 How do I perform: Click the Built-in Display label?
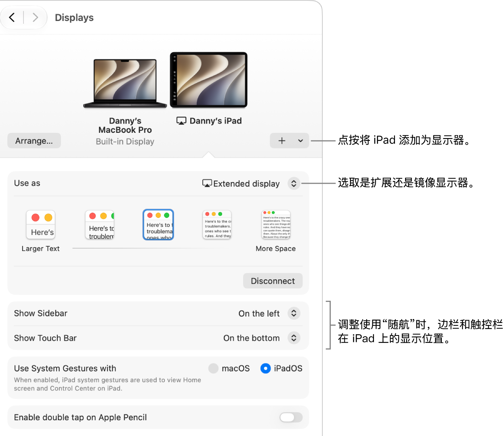pyautogui.click(x=125, y=142)
